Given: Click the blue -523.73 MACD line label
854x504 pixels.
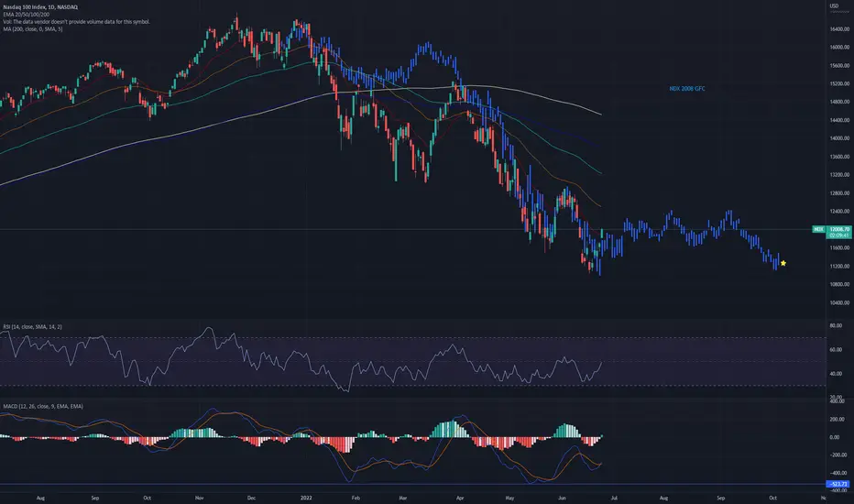Looking at the screenshot, I should pos(838,484).
